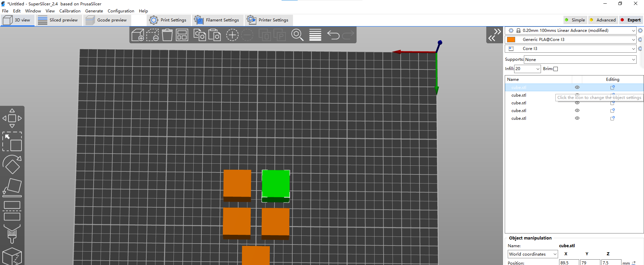Image resolution: width=644 pixels, height=265 pixels.
Task: Select the Scale tool in left sidebar
Action: 12,141
